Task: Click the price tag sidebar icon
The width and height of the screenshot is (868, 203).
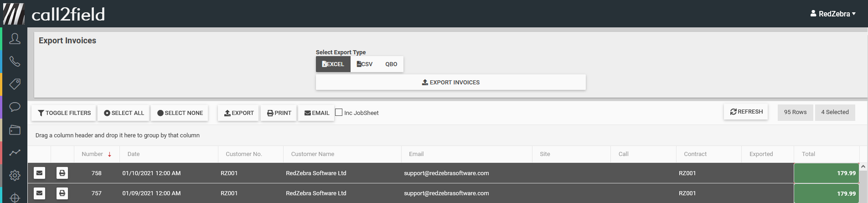Action: click(x=15, y=84)
